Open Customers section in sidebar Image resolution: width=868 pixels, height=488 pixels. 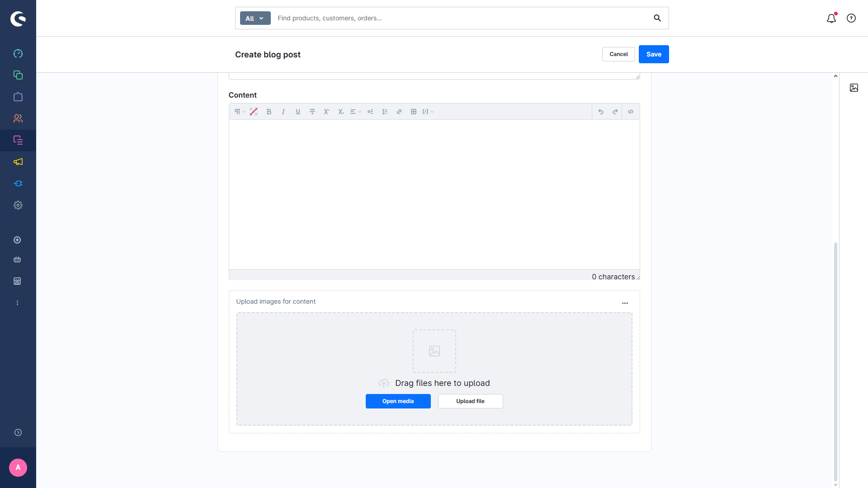pyautogui.click(x=18, y=118)
